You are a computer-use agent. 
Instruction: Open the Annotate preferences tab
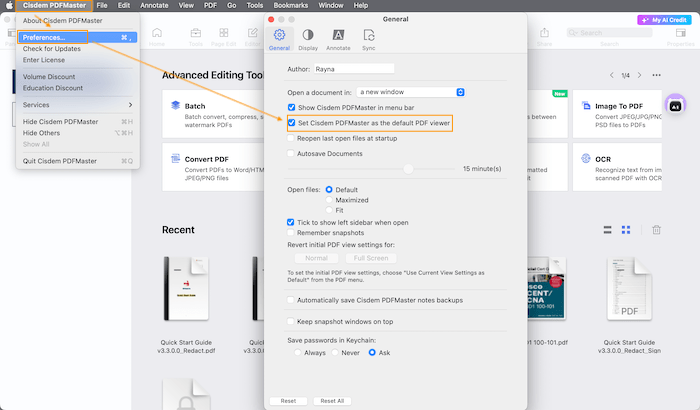click(x=338, y=39)
